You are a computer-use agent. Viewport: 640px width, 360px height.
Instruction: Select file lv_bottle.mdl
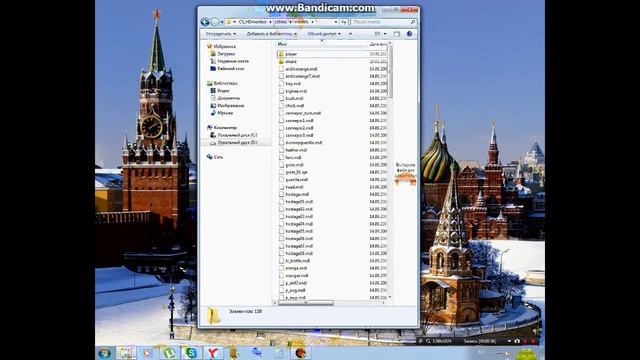click(x=298, y=261)
